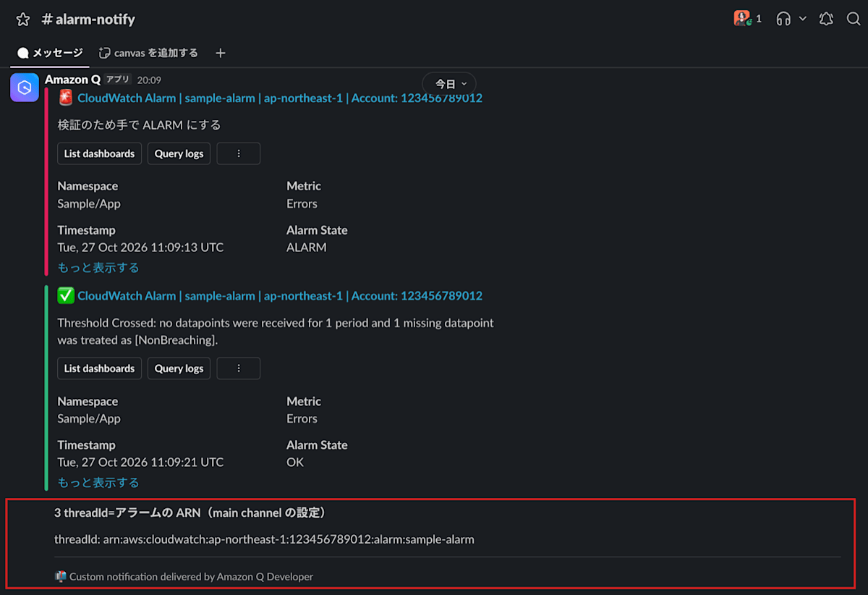Open the channel members avatar list

point(748,19)
